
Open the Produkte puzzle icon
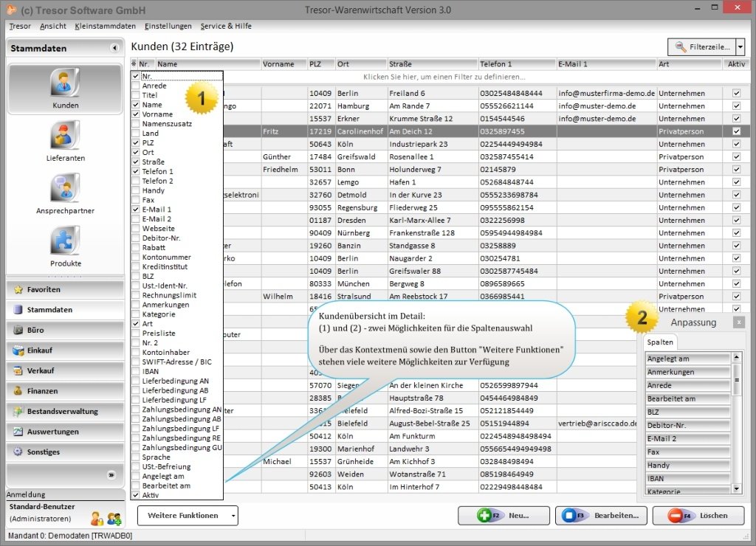pyautogui.click(x=65, y=242)
